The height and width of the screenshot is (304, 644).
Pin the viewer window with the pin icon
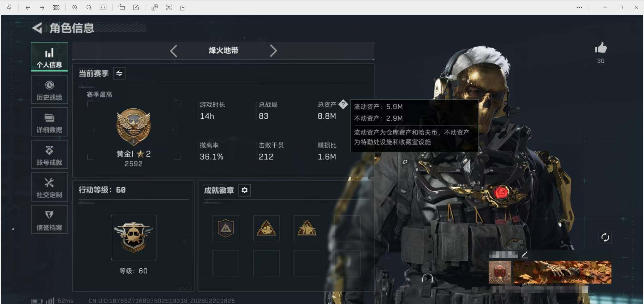click(9, 7)
